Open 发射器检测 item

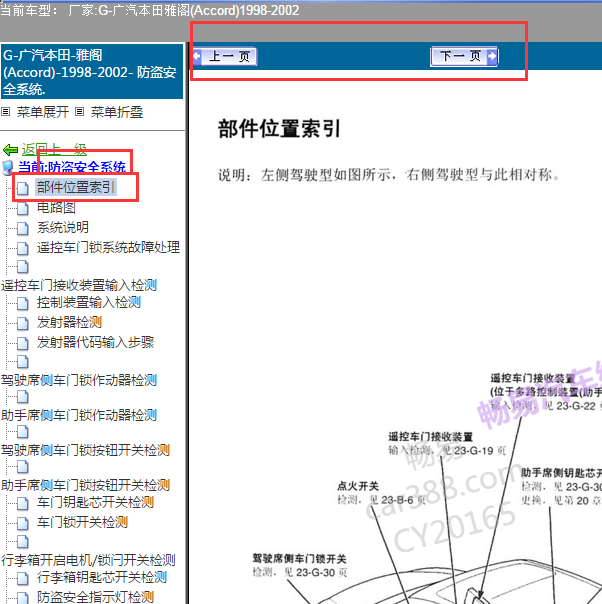(x=69, y=322)
